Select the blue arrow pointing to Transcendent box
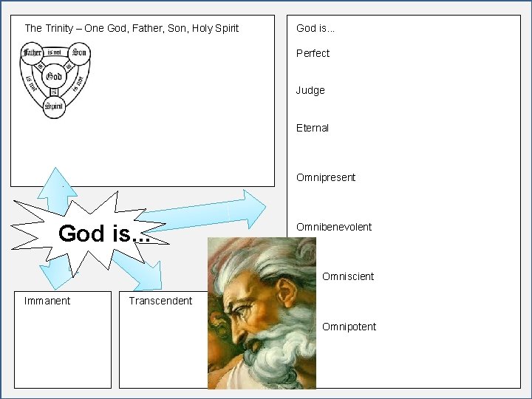Viewport: 532px width, 399px height. pos(137,270)
